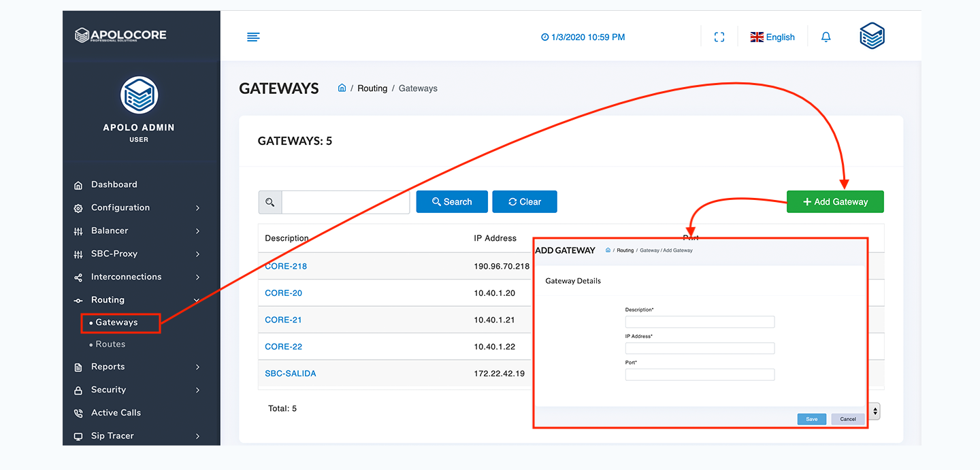The image size is (980, 470).
Task: Expand the Configuration menu
Action: coord(120,207)
